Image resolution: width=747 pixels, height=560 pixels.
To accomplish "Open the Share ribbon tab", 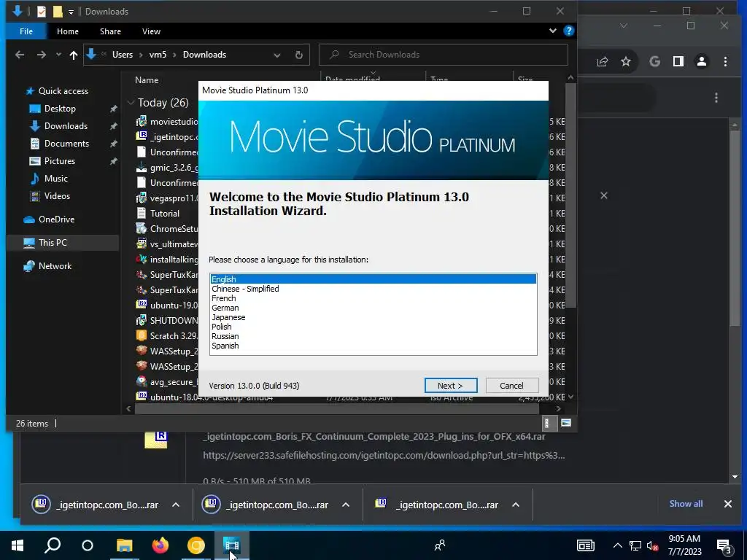I will [110, 31].
